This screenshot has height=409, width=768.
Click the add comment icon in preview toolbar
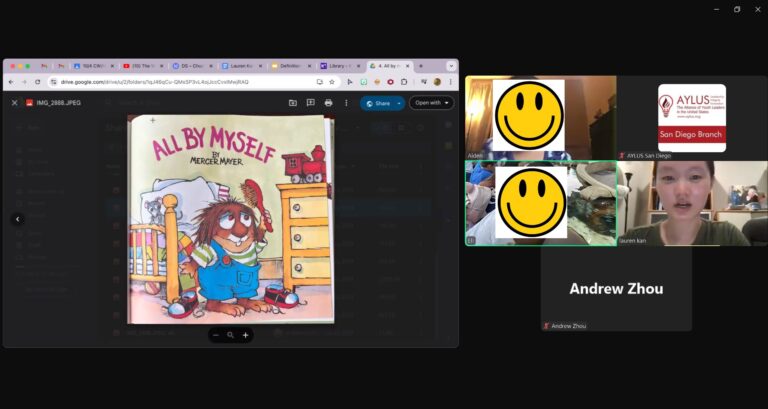click(311, 103)
